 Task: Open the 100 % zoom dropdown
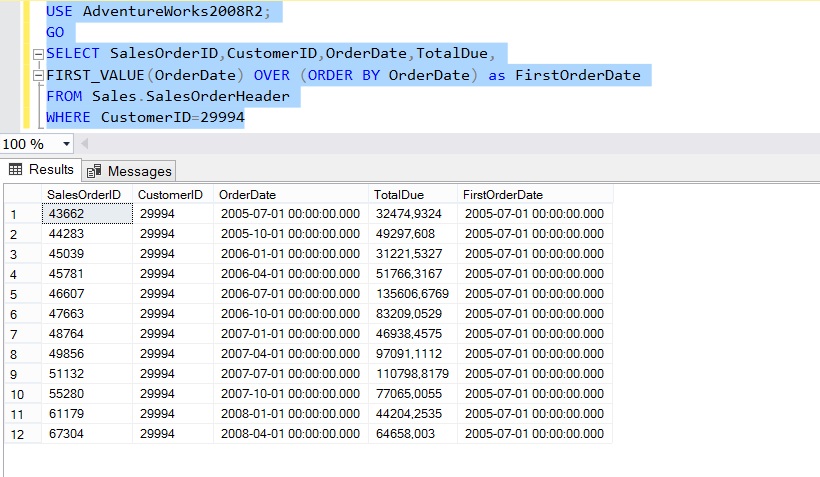pyautogui.click(x=66, y=144)
